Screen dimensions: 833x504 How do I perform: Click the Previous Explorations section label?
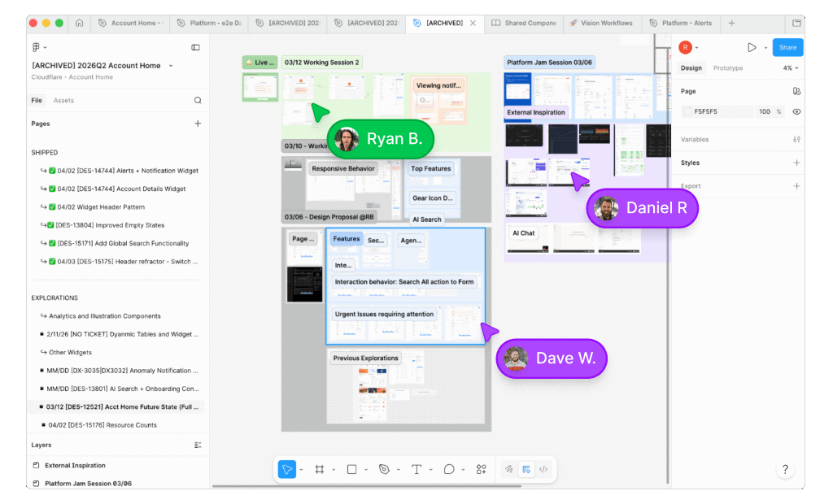coord(365,358)
